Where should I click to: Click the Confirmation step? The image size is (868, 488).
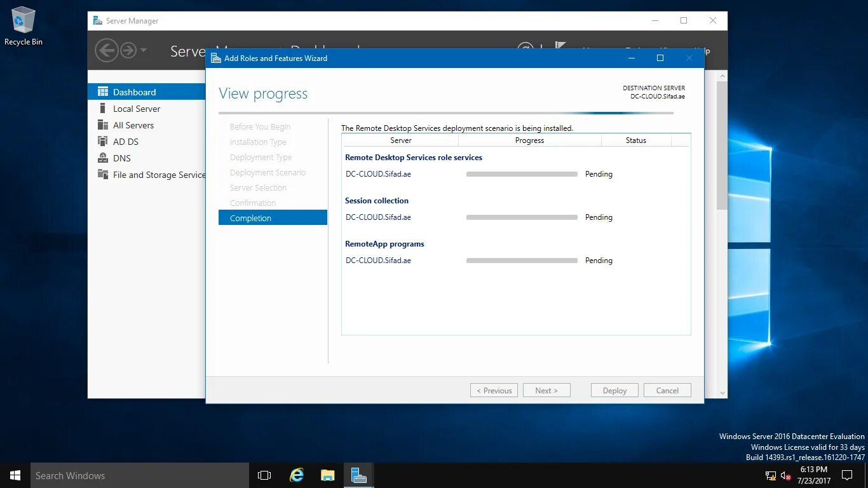click(253, 203)
